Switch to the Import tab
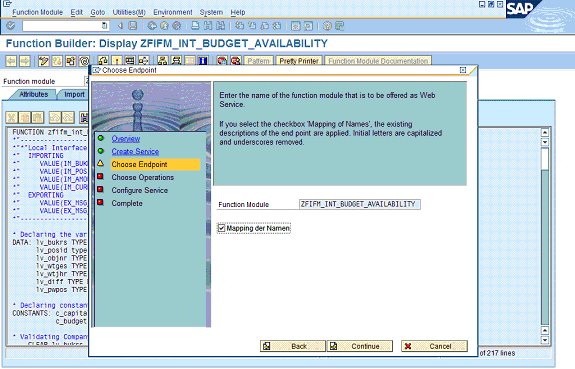575x369 pixels. (x=74, y=94)
